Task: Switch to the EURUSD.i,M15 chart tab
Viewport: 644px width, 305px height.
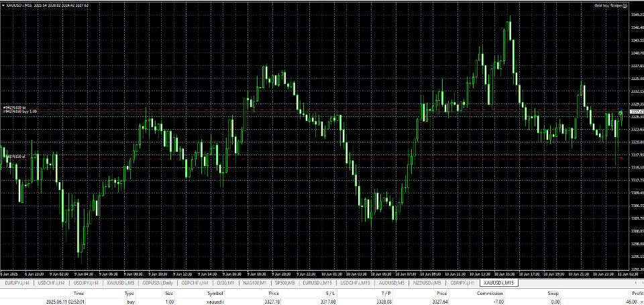Action: click(x=318, y=284)
